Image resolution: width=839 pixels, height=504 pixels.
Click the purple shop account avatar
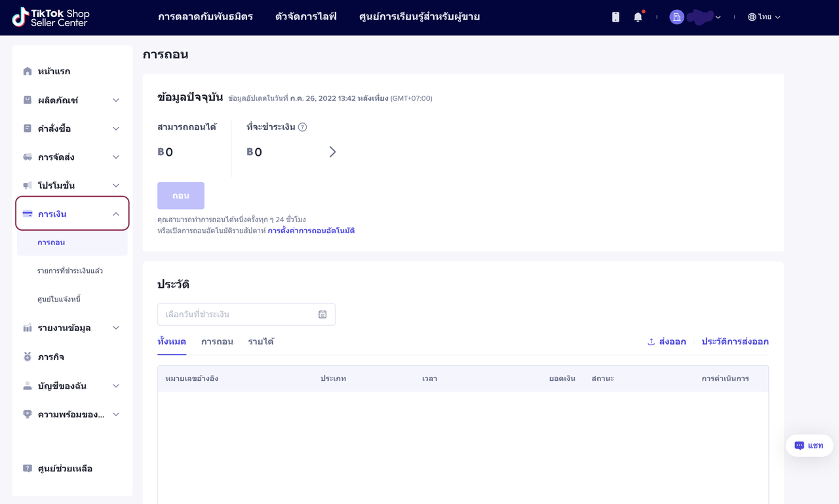(676, 17)
